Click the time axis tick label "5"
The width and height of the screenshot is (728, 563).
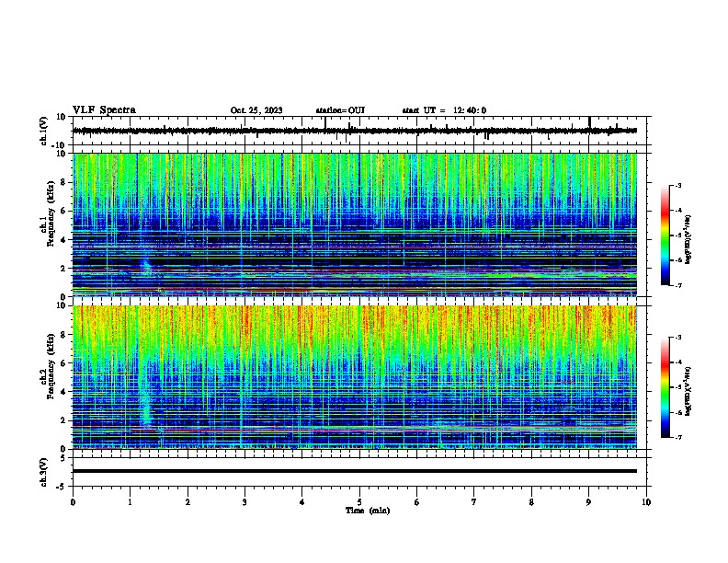point(359,502)
